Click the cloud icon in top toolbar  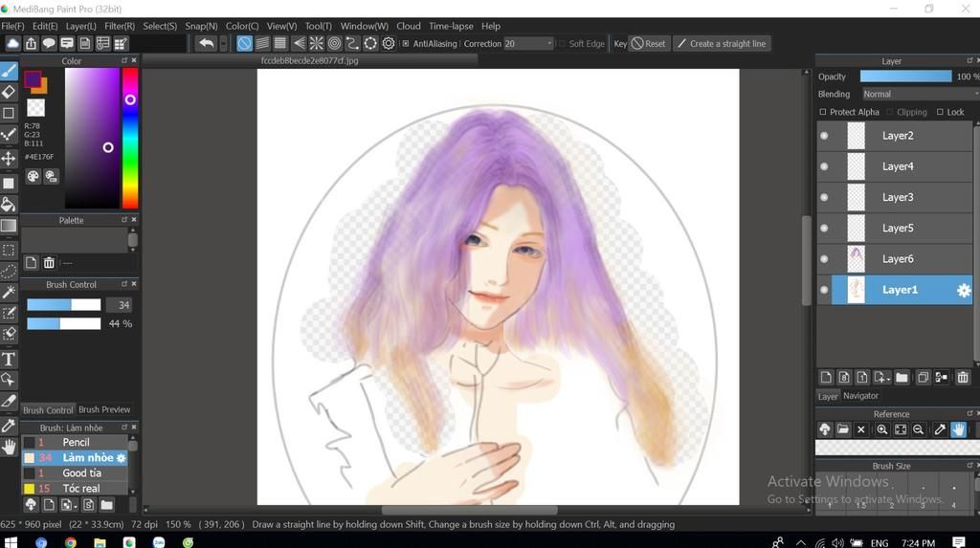12,43
